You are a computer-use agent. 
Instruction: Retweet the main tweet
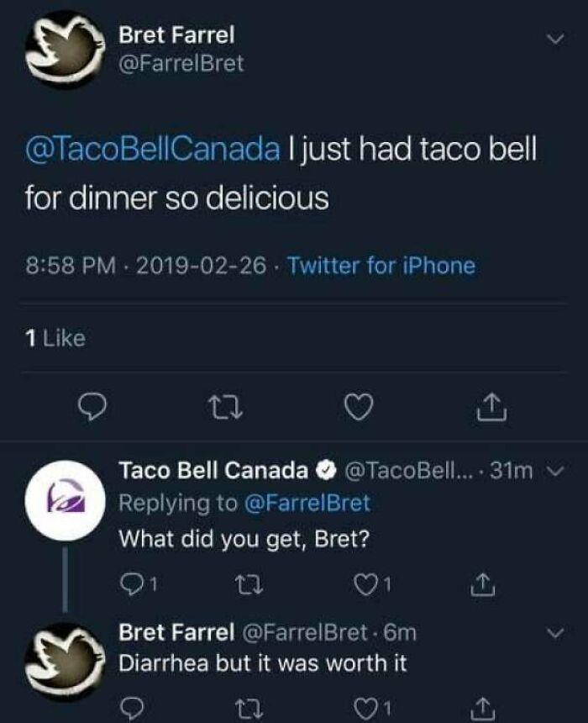pyautogui.click(x=224, y=405)
